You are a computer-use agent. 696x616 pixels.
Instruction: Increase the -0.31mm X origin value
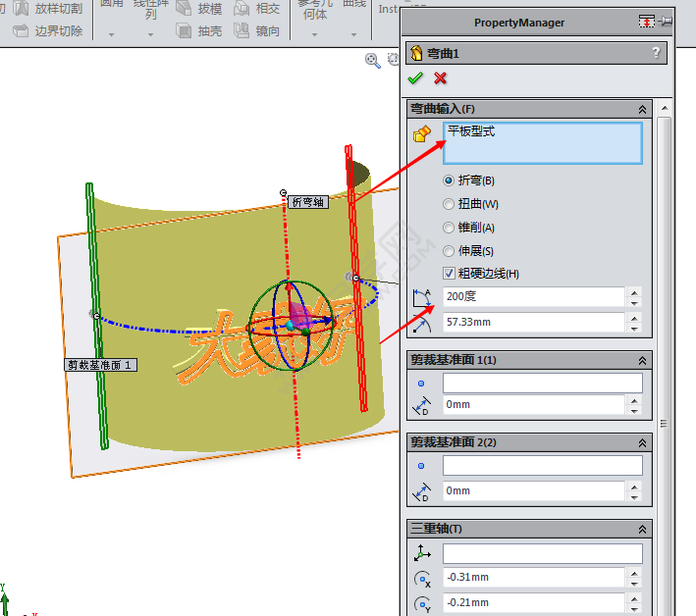[635, 573]
